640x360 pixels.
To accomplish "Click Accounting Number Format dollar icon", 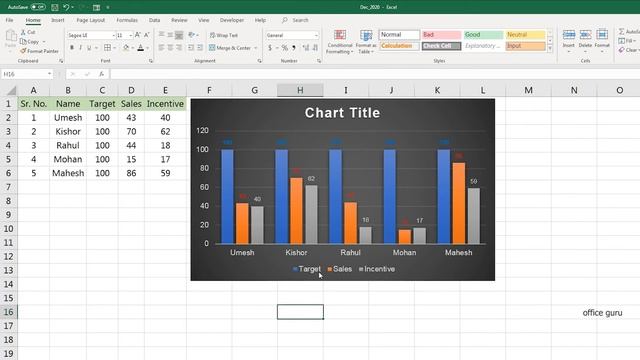I will [x=270, y=48].
